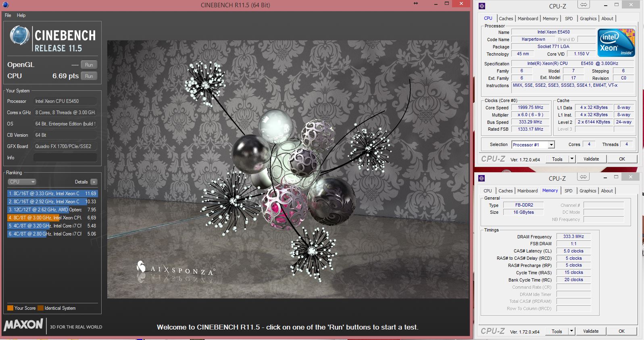Click the Identical System brown legend swatch
644x340 pixels.
pyautogui.click(x=40, y=308)
